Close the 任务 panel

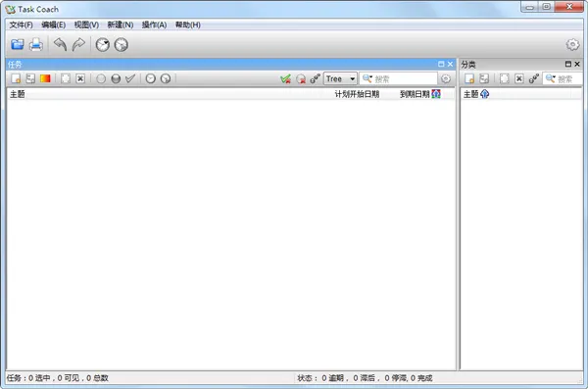tap(451, 64)
